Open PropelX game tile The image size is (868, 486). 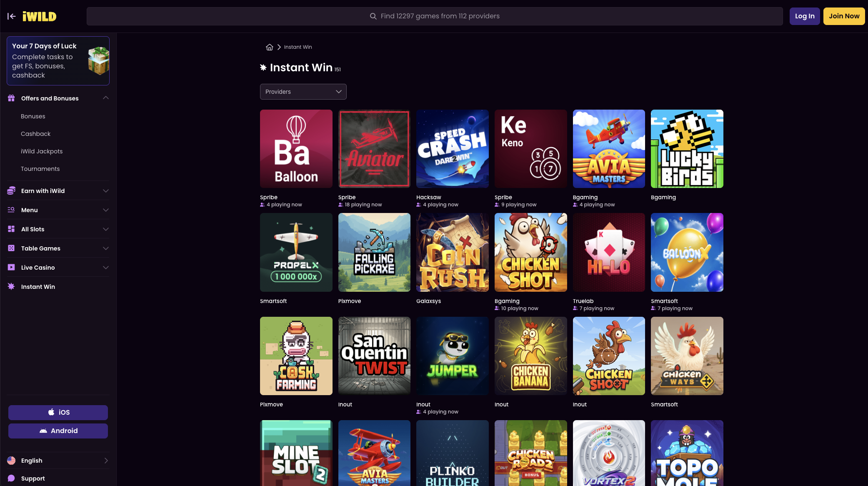coord(296,253)
